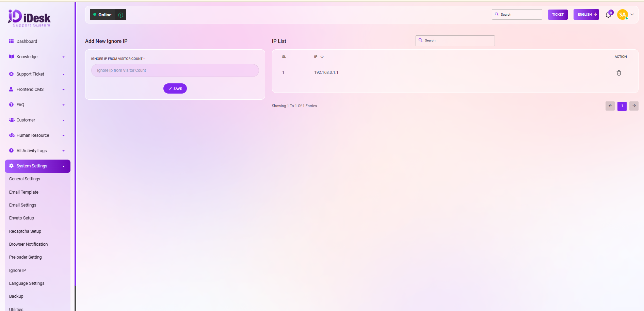Select the Backup submenu item

[x=16, y=296]
